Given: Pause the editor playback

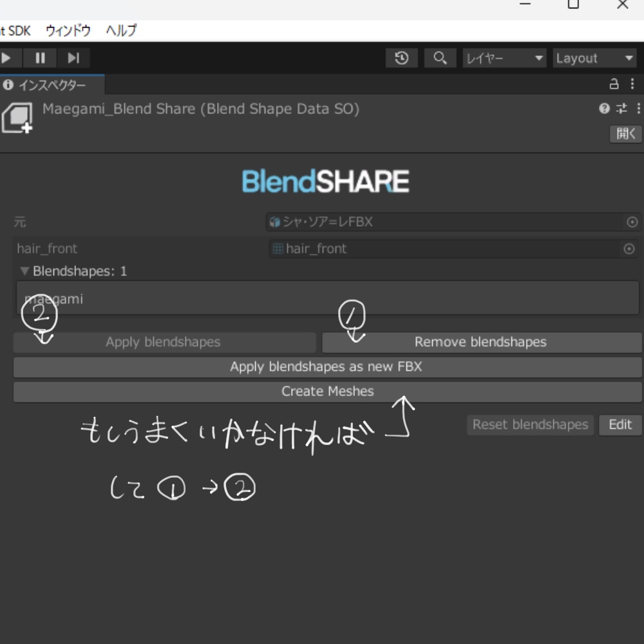Looking at the screenshot, I should (x=39, y=58).
